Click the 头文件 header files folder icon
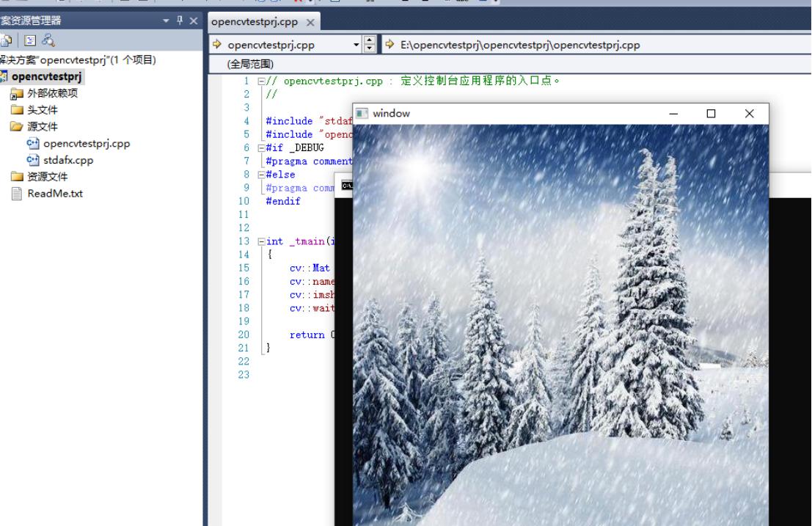 coord(17,110)
